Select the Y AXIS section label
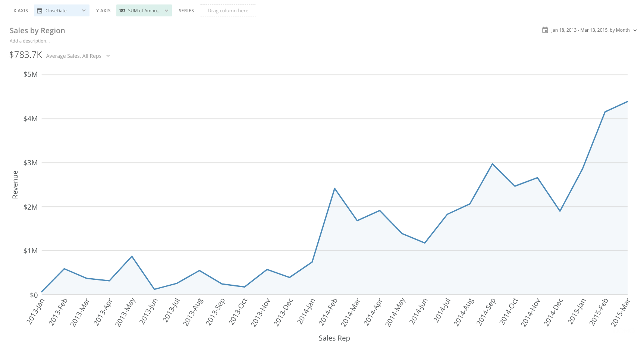The height and width of the screenshot is (351, 644). [x=103, y=10]
